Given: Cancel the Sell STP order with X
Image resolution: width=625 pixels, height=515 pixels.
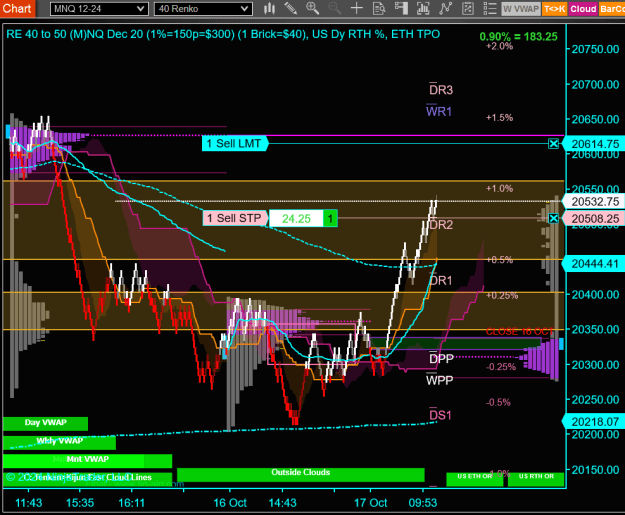Looking at the screenshot, I should coord(553,218).
